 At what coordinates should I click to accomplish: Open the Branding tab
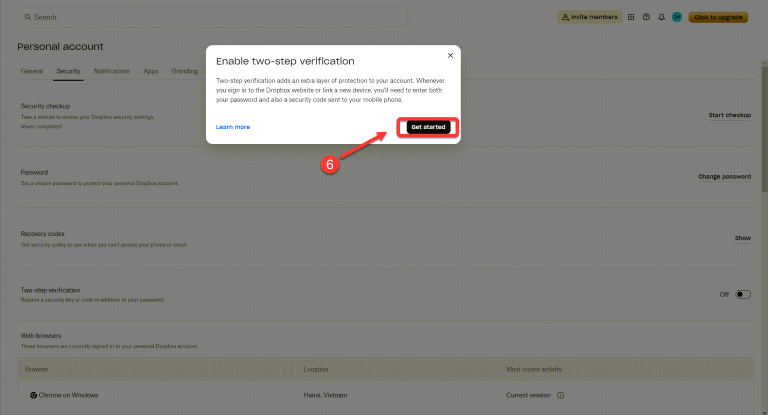coord(185,71)
